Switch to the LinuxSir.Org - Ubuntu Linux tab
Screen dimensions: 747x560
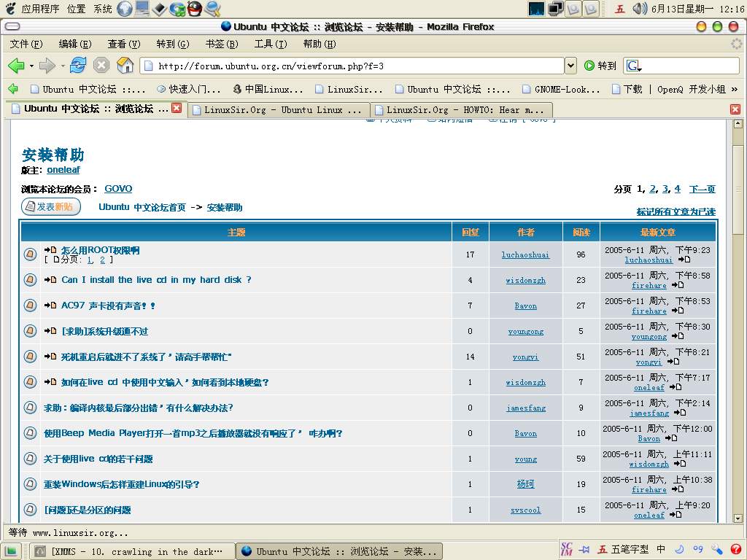pos(279,110)
